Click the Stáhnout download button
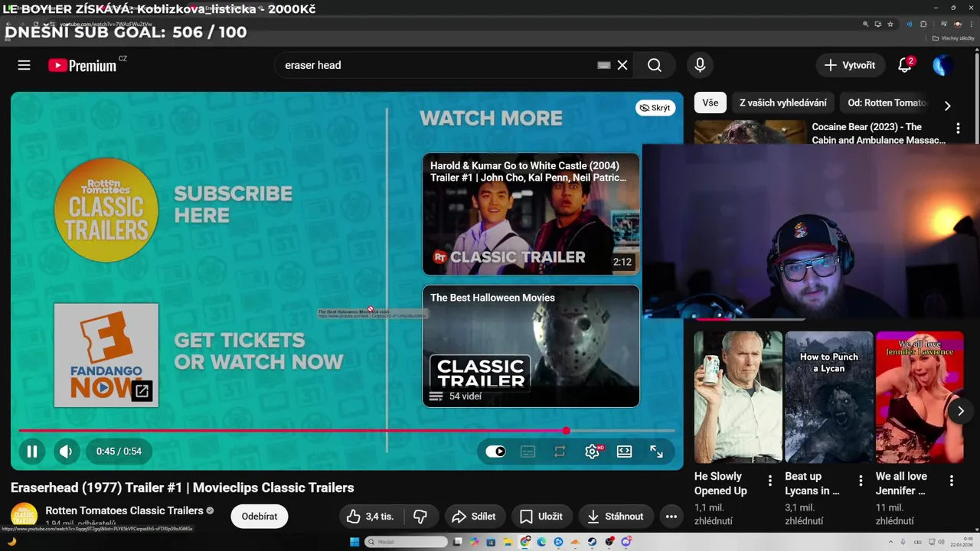The width and height of the screenshot is (980, 551). 616,517
